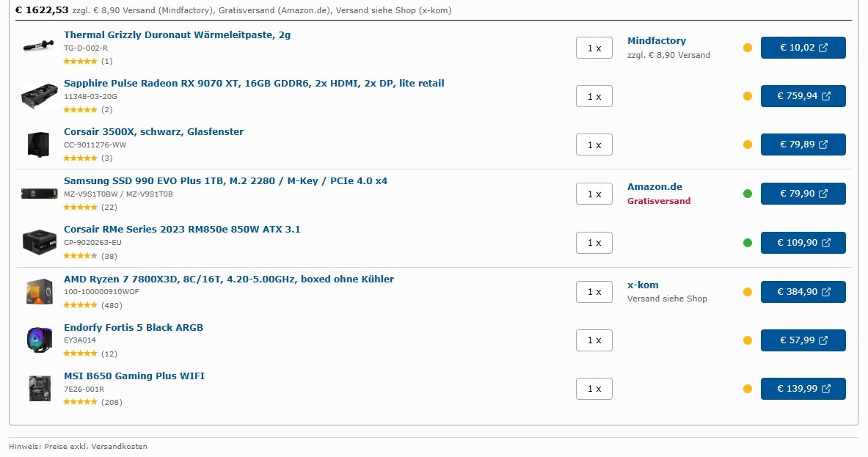The width and height of the screenshot is (868, 457).
Task: Click quantity field for Thermal Grizzly paste
Action: (594, 48)
